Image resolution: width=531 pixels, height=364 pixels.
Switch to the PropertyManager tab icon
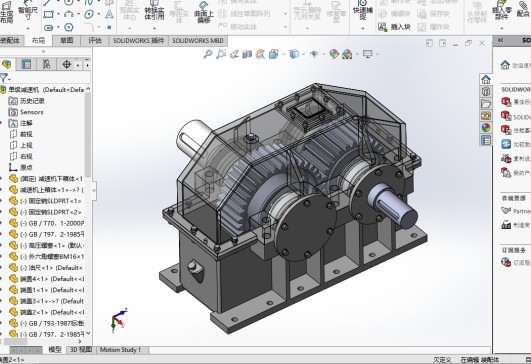(x=26, y=64)
